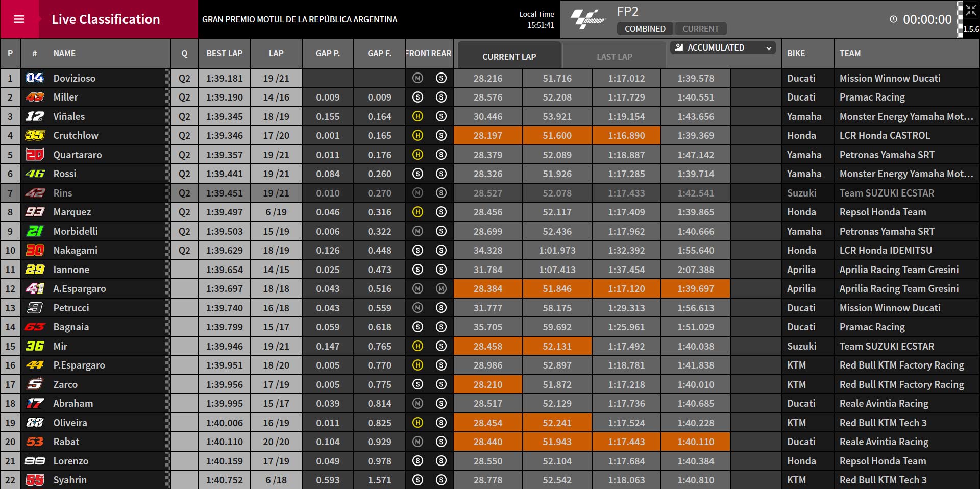Select rider name Quartararo
Screen dimensions: 980x489
[78, 155]
